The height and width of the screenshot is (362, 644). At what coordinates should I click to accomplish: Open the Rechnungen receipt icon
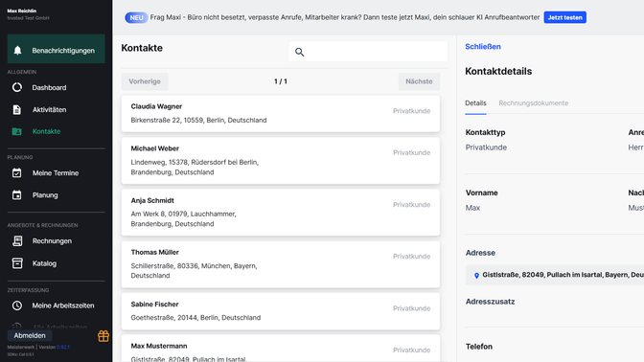[17, 241]
